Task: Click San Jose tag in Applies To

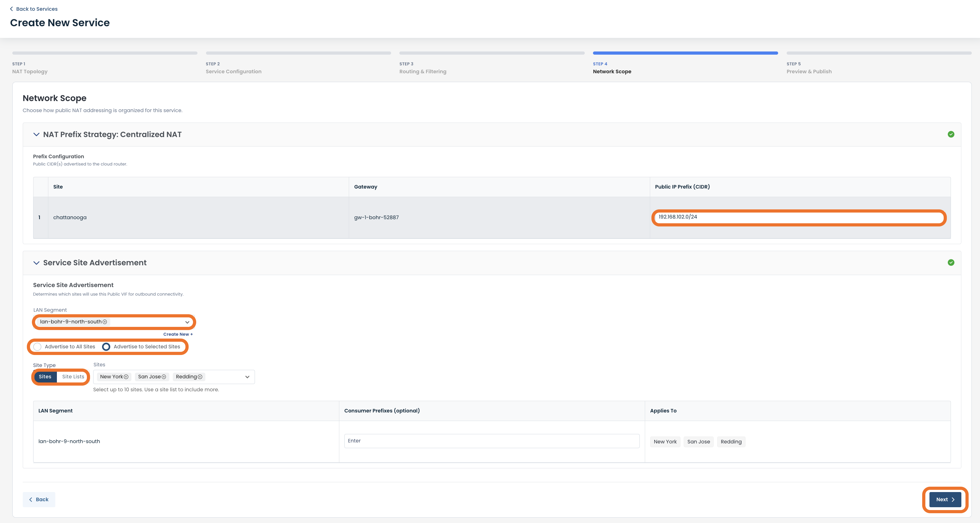Action: (699, 442)
